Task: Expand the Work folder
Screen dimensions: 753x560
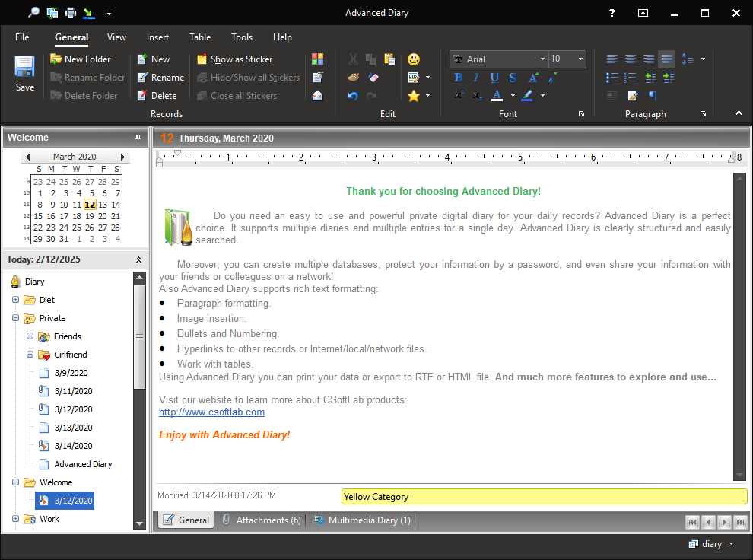Action: (x=15, y=519)
